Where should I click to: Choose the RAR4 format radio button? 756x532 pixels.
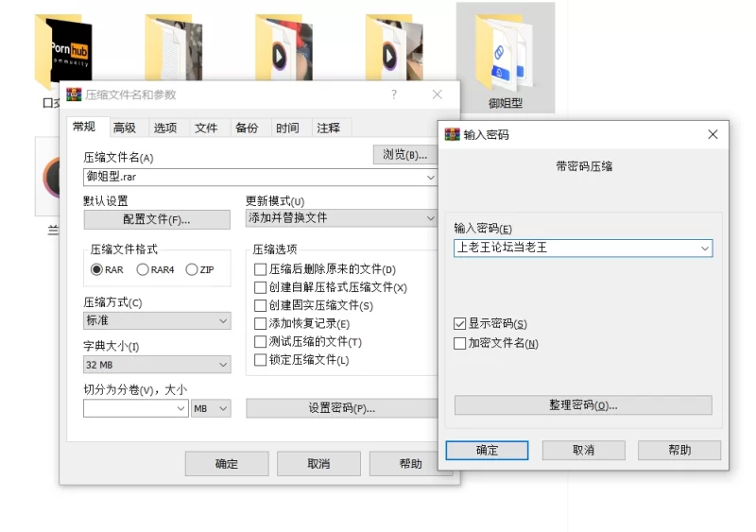pos(143,269)
